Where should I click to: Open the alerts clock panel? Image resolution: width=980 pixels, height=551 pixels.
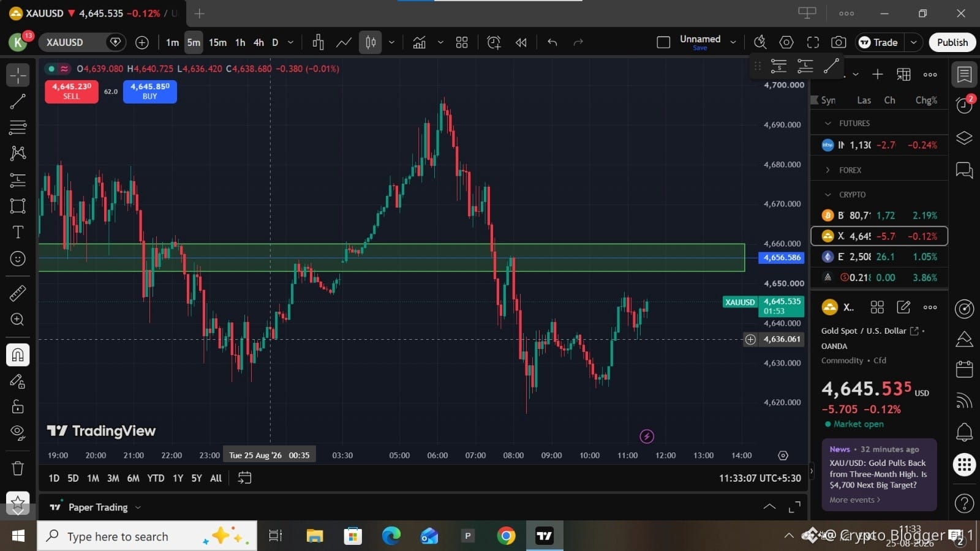pos(964,105)
